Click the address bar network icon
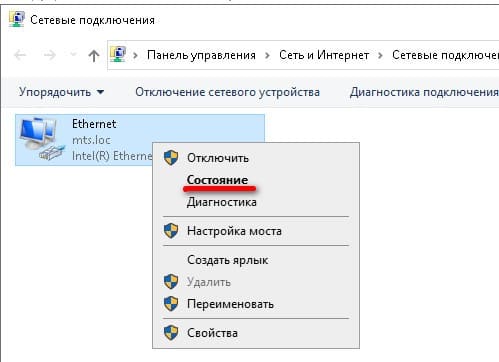Image resolution: width=499 pixels, height=362 pixels. click(x=118, y=55)
